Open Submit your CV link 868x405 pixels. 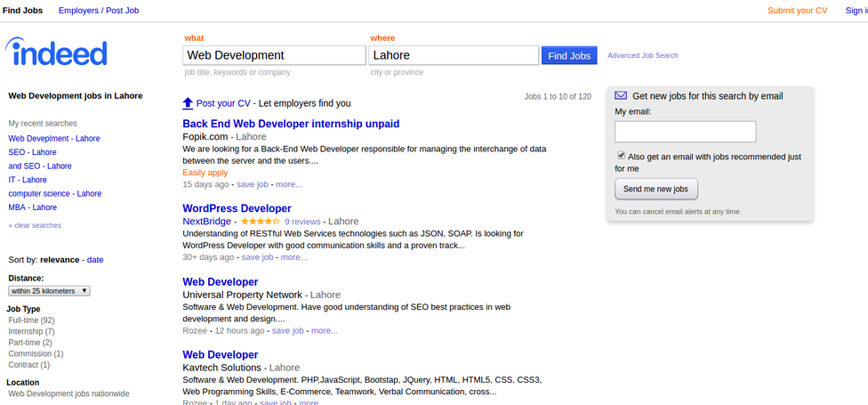pos(797,11)
